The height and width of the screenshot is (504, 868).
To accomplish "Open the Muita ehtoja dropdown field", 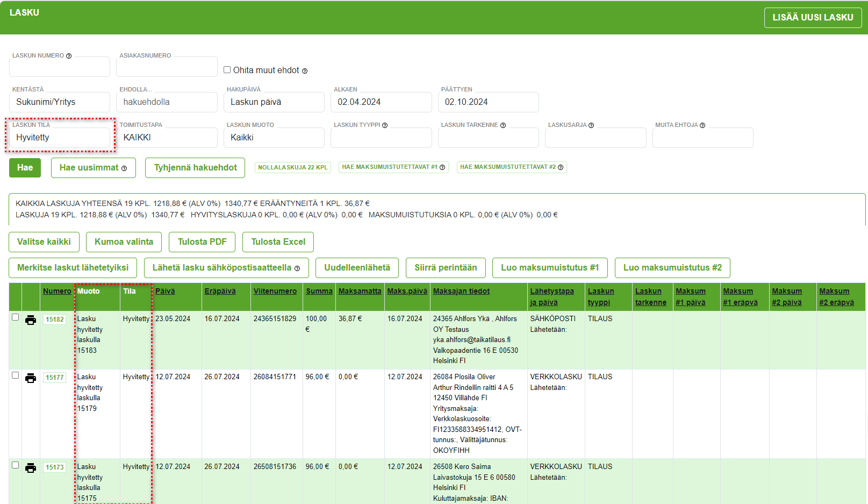I will [x=703, y=138].
